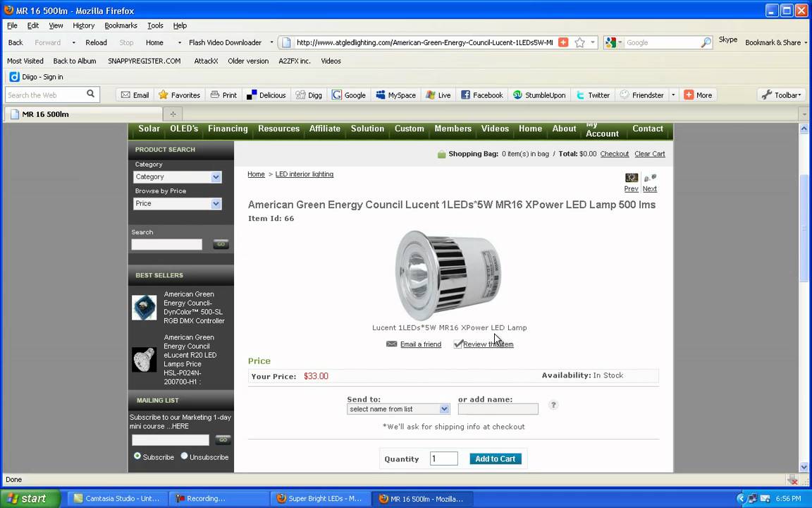Open the Videos bookmark
Viewport: 812px width, 508px height.
(331, 61)
